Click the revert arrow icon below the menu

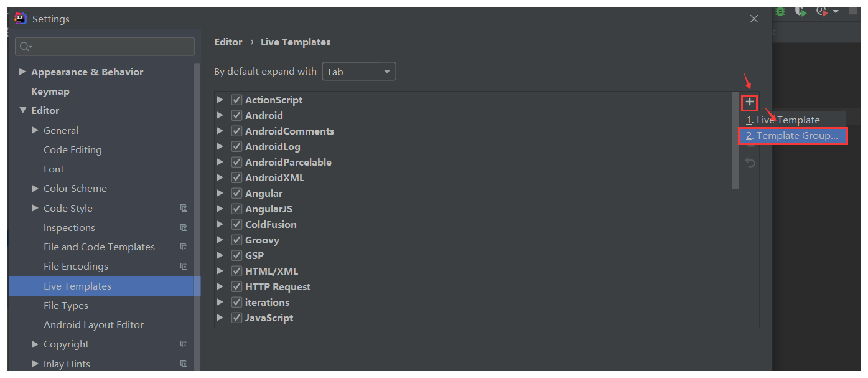coord(750,163)
